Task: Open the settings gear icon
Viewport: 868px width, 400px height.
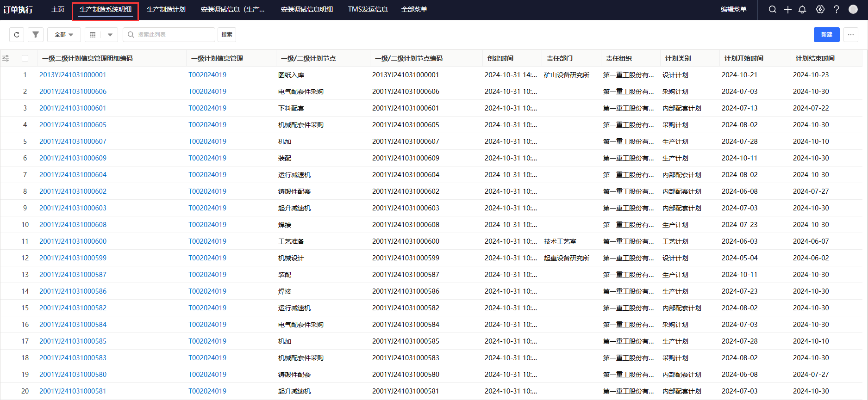Action: pyautogui.click(x=820, y=9)
